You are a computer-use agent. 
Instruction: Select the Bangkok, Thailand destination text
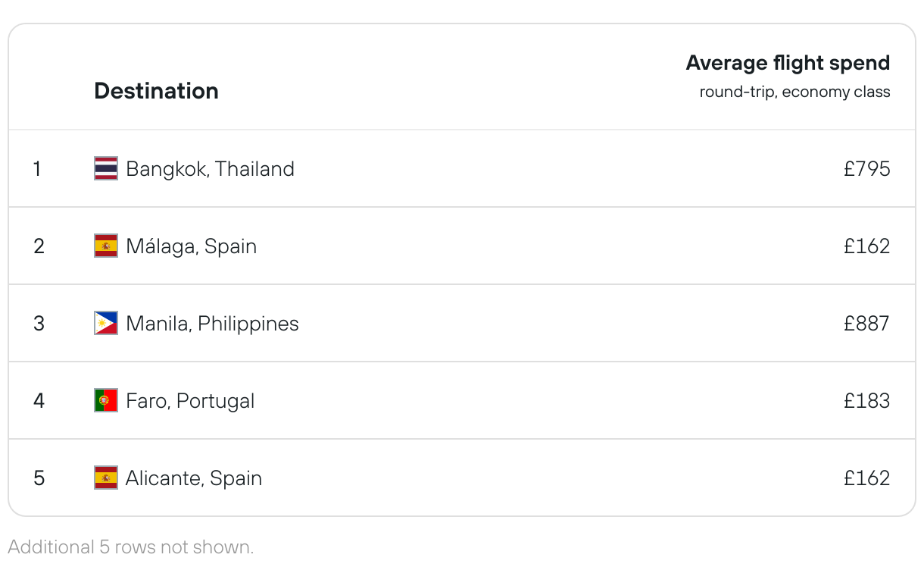pyautogui.click(x=210, y=168)
